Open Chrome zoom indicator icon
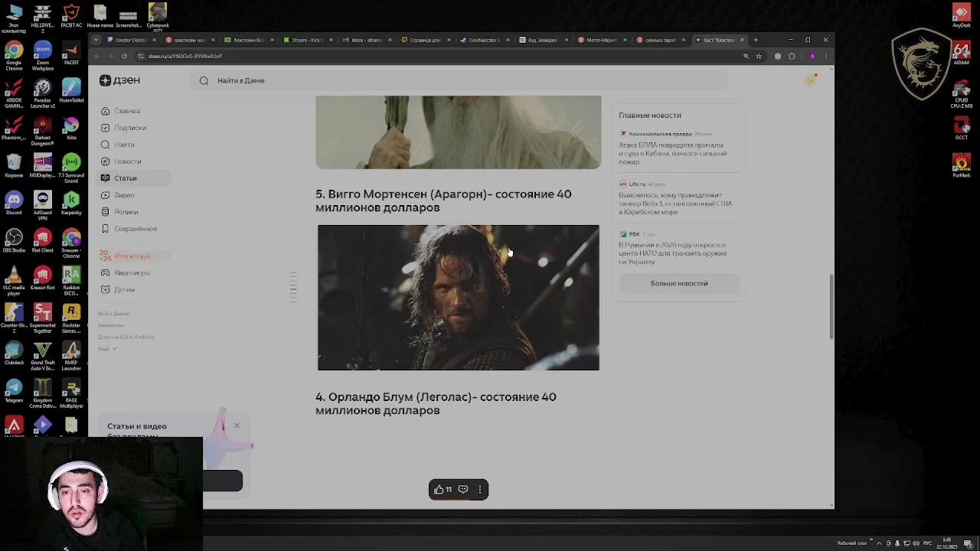This screenshot has width=980, height=551. click(x=746, y=56)
